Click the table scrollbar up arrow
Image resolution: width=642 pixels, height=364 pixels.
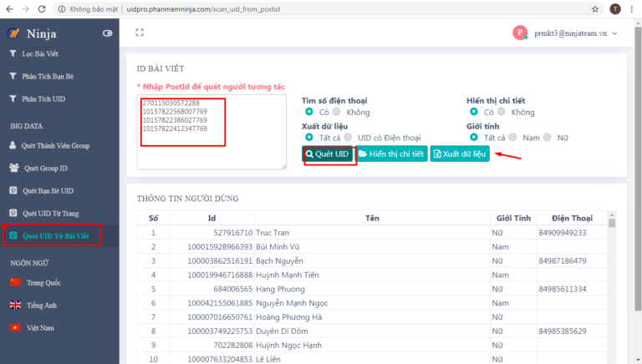click(x=612, y=215)
